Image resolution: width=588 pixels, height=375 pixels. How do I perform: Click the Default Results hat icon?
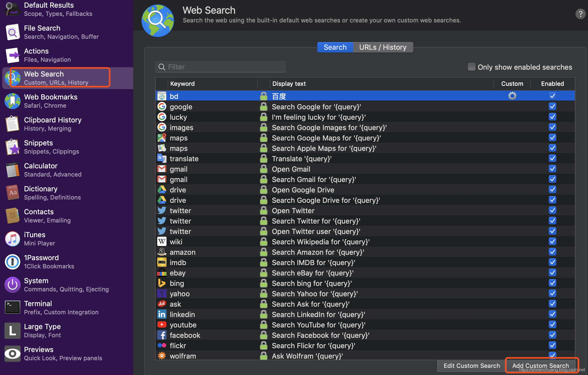tap(12, 9)
